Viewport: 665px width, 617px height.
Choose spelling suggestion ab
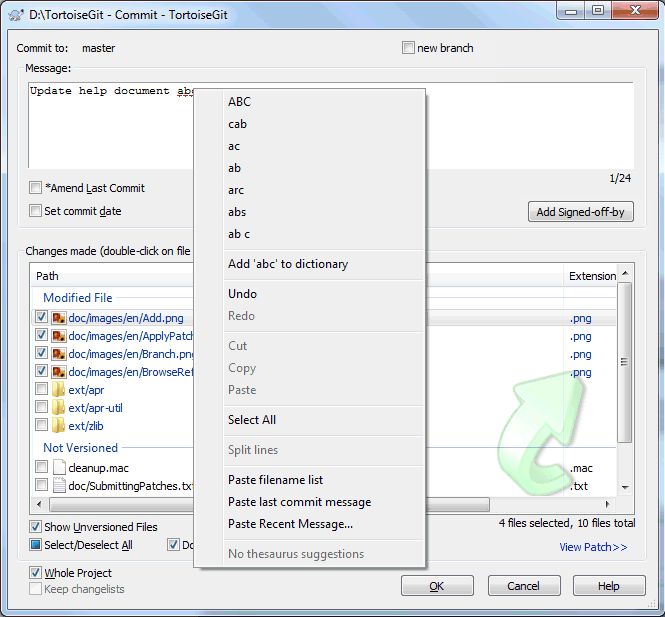(310, 168)
